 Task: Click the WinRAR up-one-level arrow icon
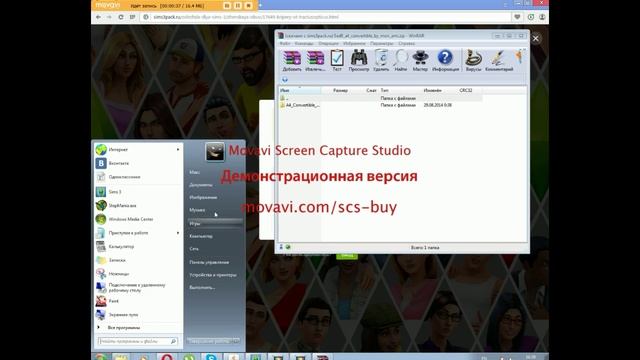pyautogui.click(x=284, y=80)
